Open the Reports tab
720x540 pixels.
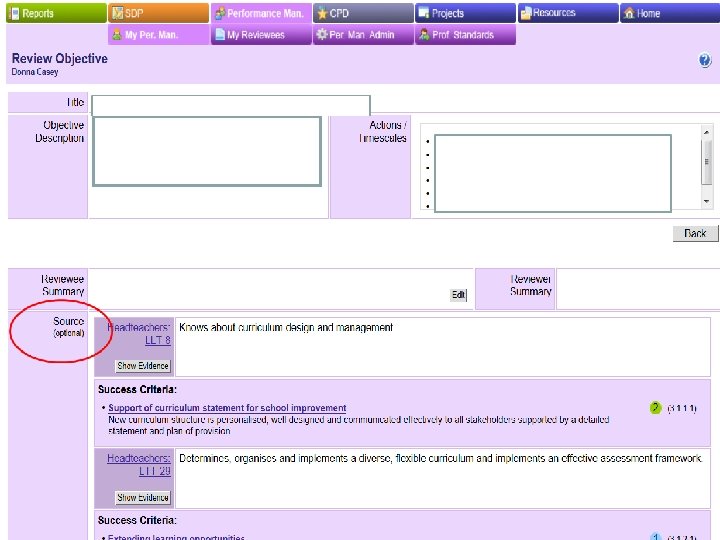(56, 13)
